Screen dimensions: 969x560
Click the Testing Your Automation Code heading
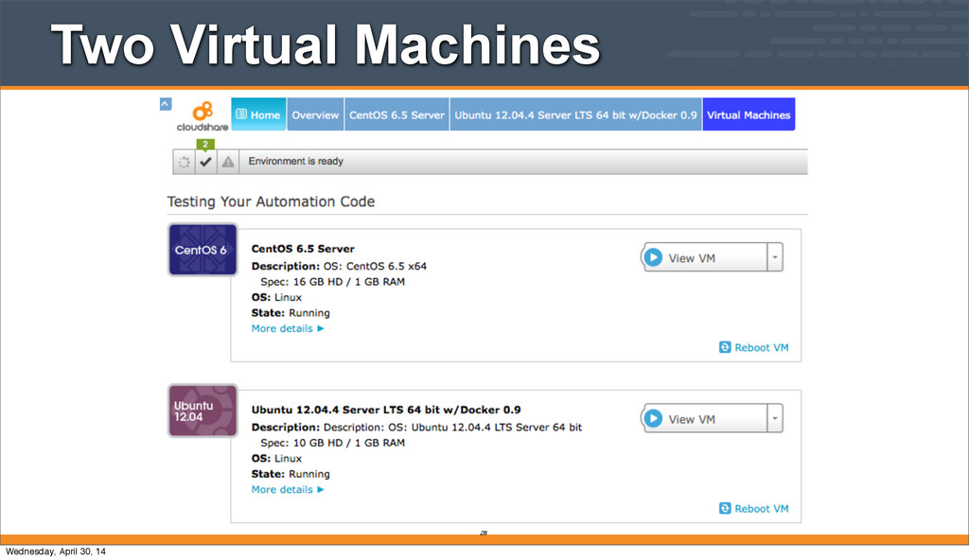point(271,201)
